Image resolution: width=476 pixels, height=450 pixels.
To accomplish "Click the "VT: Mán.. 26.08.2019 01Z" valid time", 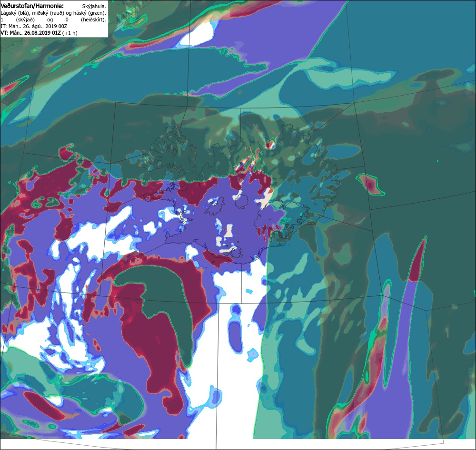I will [30, 33].
